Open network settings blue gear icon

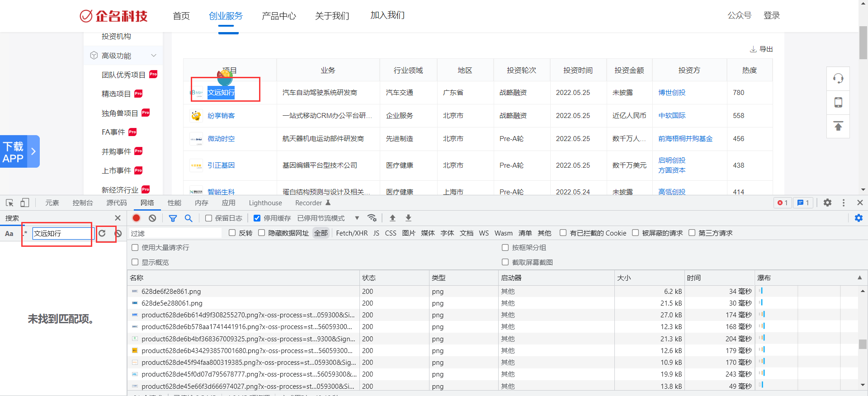(859, 218)
